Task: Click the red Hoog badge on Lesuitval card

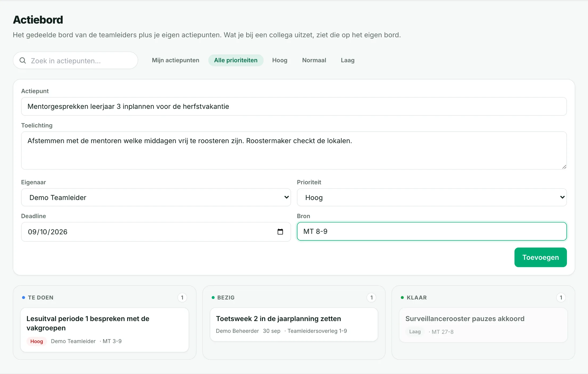Action: point(37,341)
